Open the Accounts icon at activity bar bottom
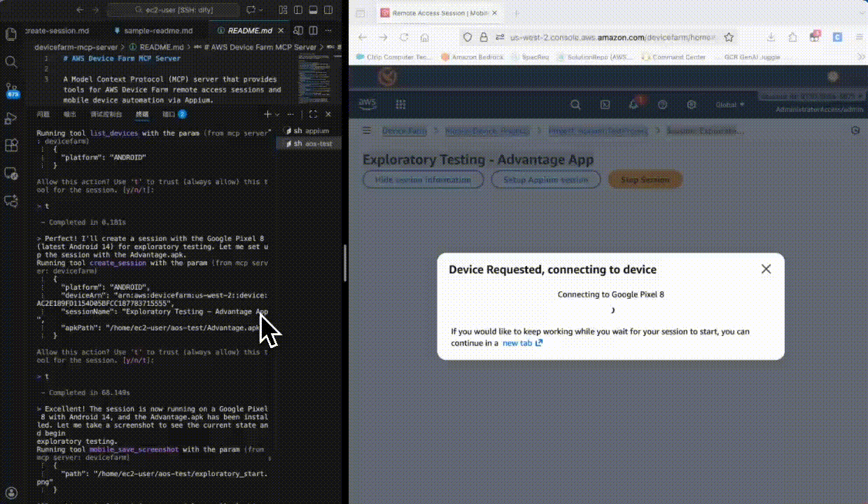Image resolution: width=868 pixels, height=504 pixels. [10, 493]
